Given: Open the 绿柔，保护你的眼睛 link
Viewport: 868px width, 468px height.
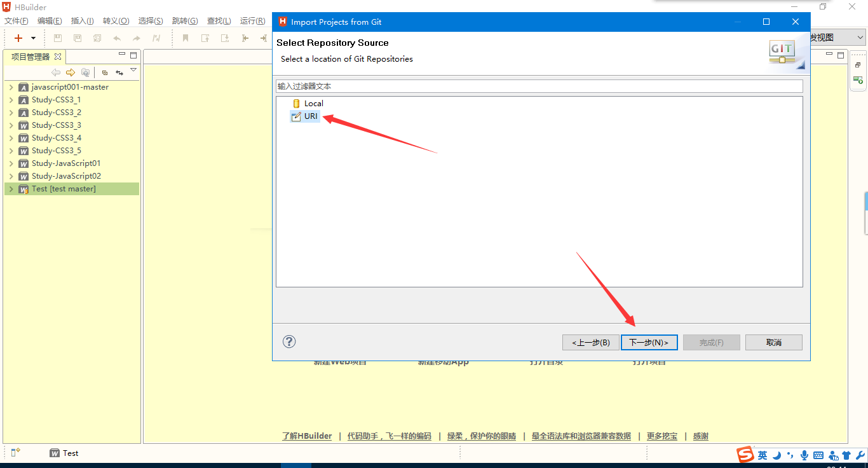Looking at the screenshot, I should coord(482,436).
